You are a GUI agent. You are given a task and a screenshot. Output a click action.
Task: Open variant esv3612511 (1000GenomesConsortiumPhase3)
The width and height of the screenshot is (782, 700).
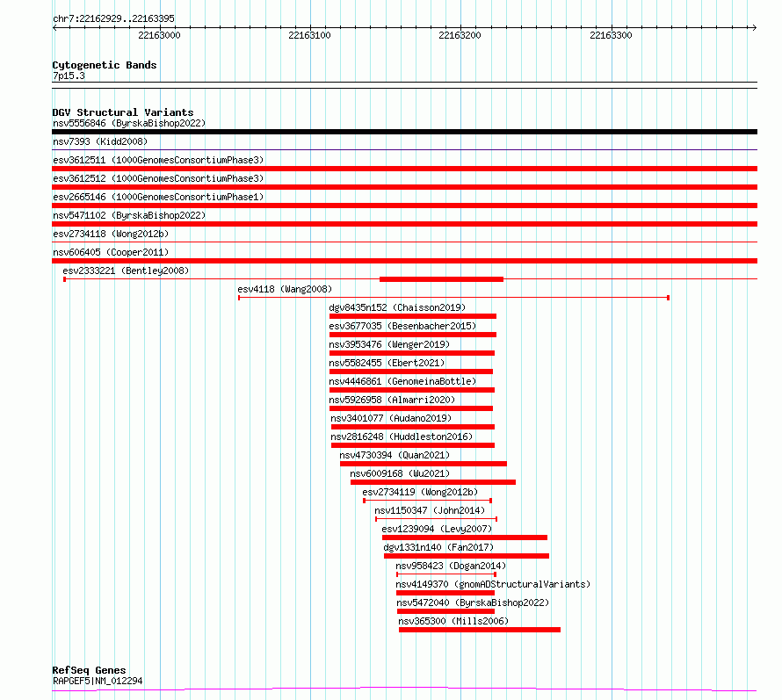point(158,160)
